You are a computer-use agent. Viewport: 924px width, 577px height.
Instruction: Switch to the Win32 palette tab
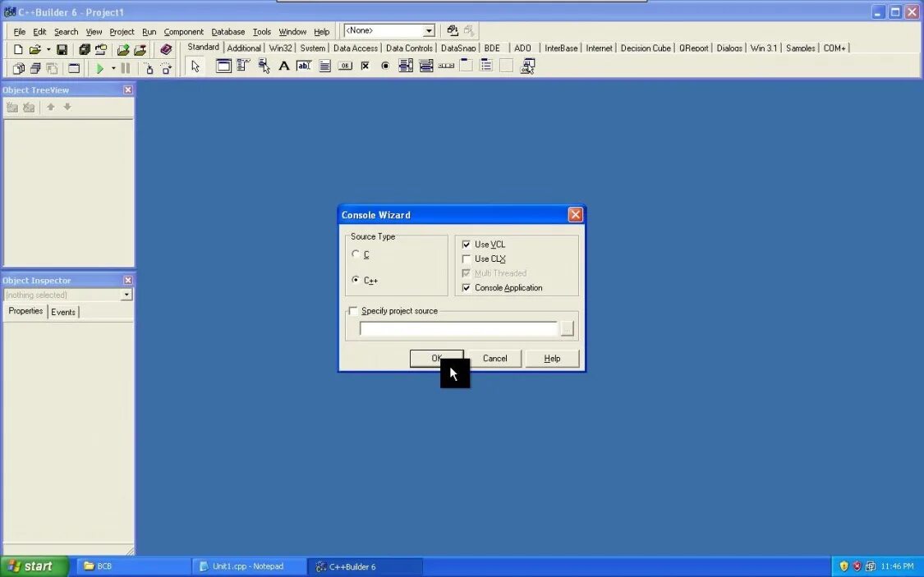(281, 48)
